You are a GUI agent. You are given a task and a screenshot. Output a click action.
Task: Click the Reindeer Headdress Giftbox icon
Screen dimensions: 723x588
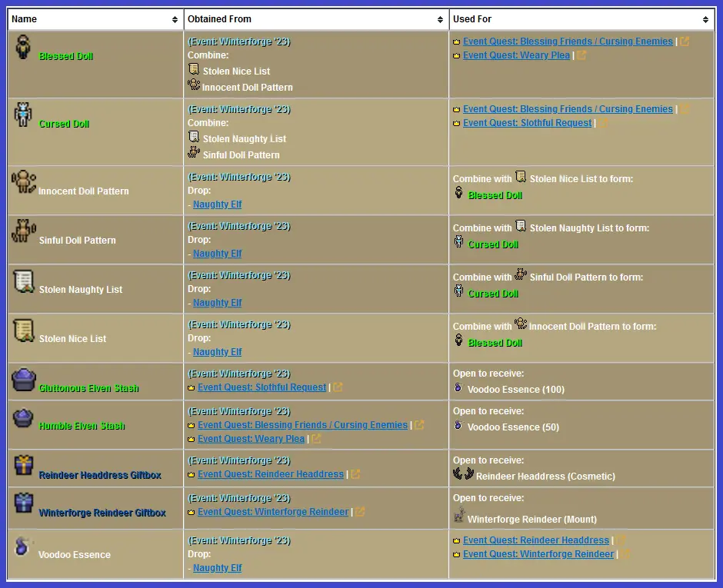tap(23, 466)
